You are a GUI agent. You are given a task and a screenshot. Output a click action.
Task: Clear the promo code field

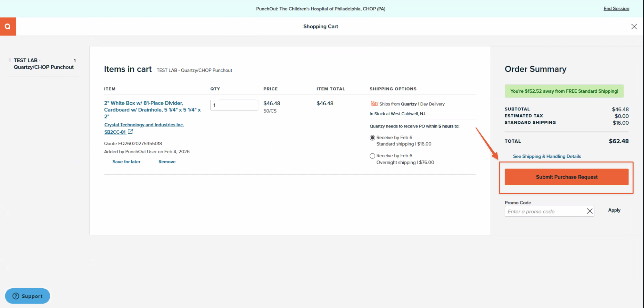(589, 211)
